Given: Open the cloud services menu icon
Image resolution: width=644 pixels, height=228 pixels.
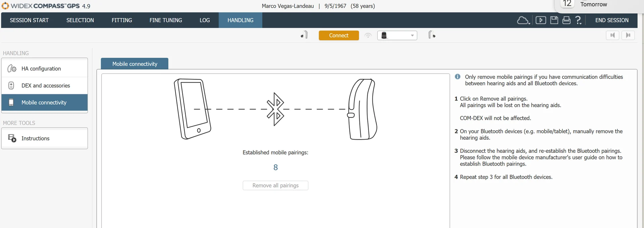Looking at the screenshot, I should [523, 20].
